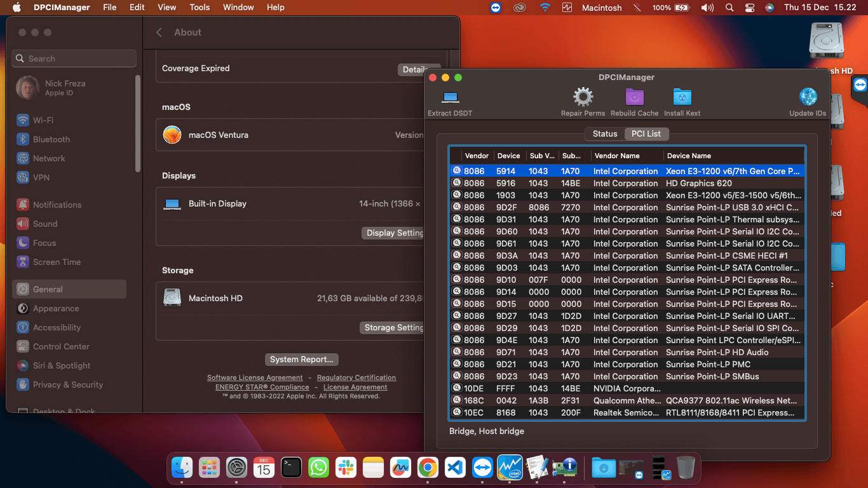
Task: Click the DPCIManager icon in the Dock
Action: pyautogui.click(x=564, y=468)
